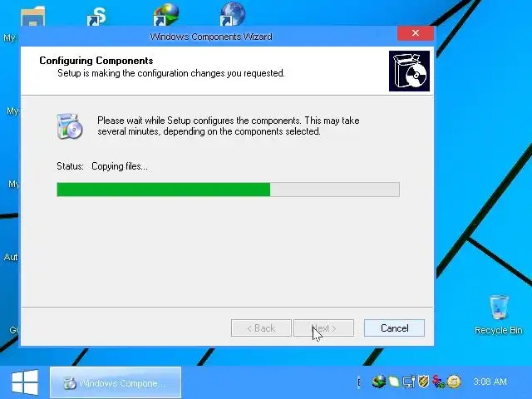Click the green copying files progress bar
Viewport: 532px width, 399px height.
(x=228, y=190)
